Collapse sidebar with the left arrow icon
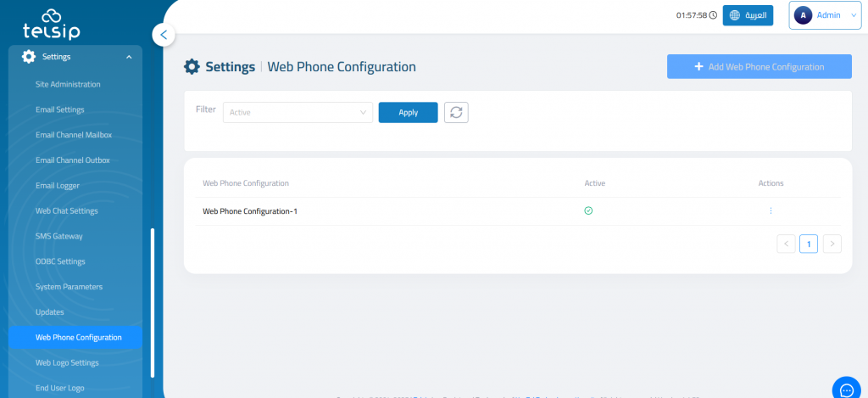868x398 pixels. (163, 35)
